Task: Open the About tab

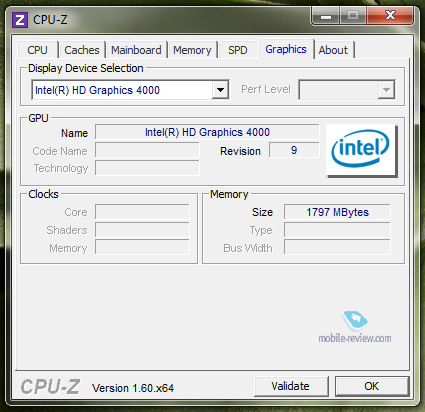Action: click(x=333, y=50)
